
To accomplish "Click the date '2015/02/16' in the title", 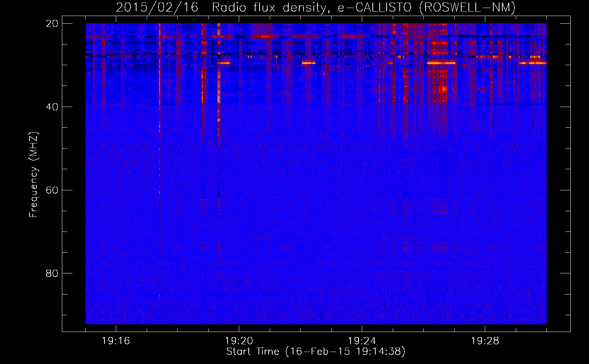I will 157,7.
